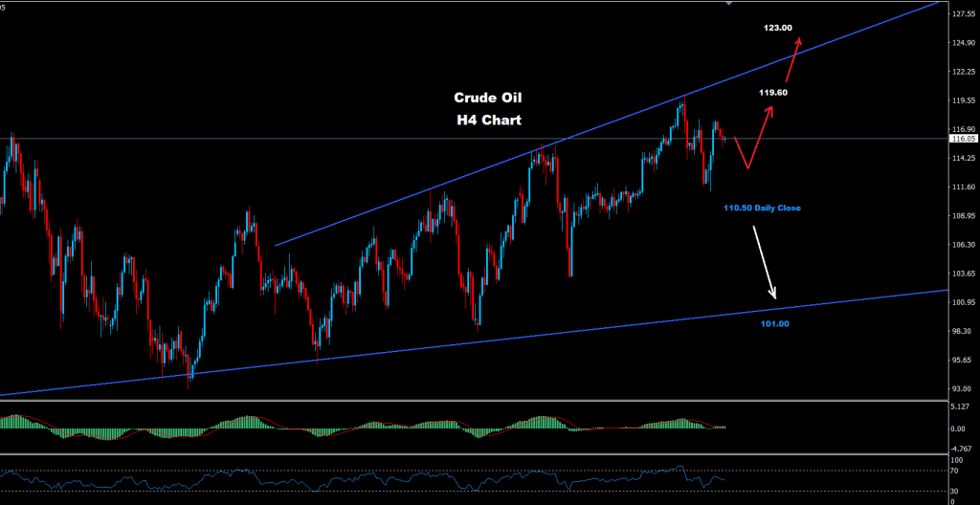Click the 124.90 price axis value

point(963,43)
